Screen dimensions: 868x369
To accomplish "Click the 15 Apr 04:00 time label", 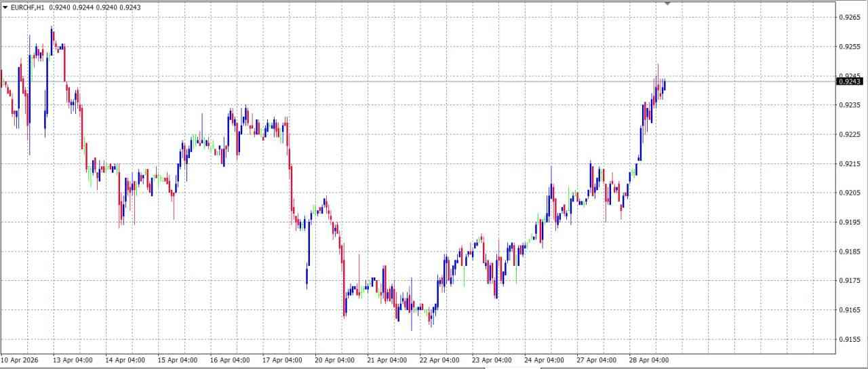I will click(x=178, y=360).
